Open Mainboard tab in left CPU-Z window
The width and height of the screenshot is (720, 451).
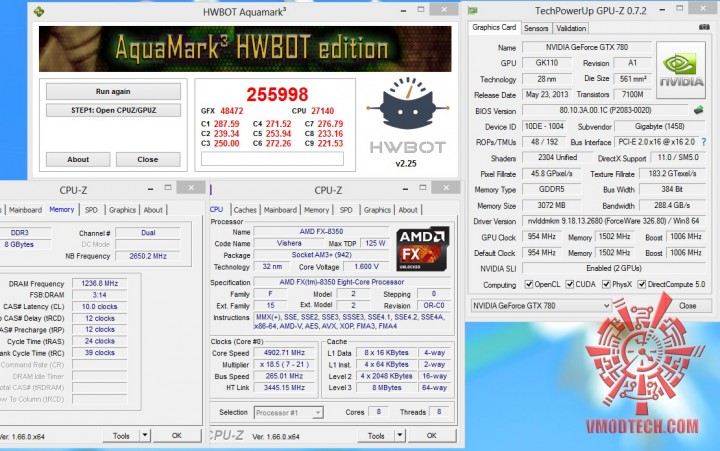tap(25, 210)
